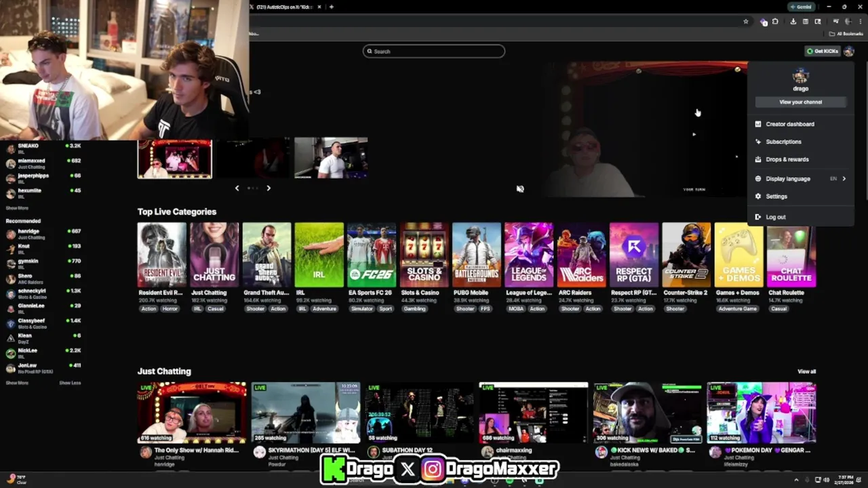Image resolution: width=868 pixels, height=488 pixels.
Task: Open the Respect RP (GTA) category cover
Action: coord(634,255)
